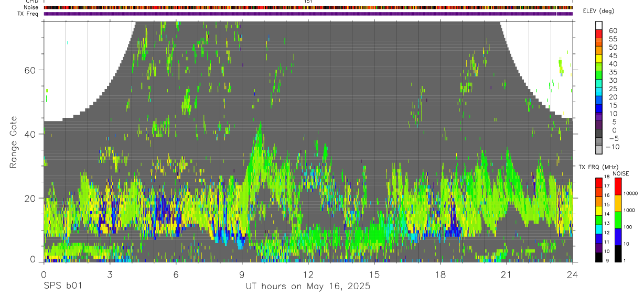644x297 pixels.
Task: Select the lightest gray bottom swatch of ELEV colorbar
Action: point(599,150)
